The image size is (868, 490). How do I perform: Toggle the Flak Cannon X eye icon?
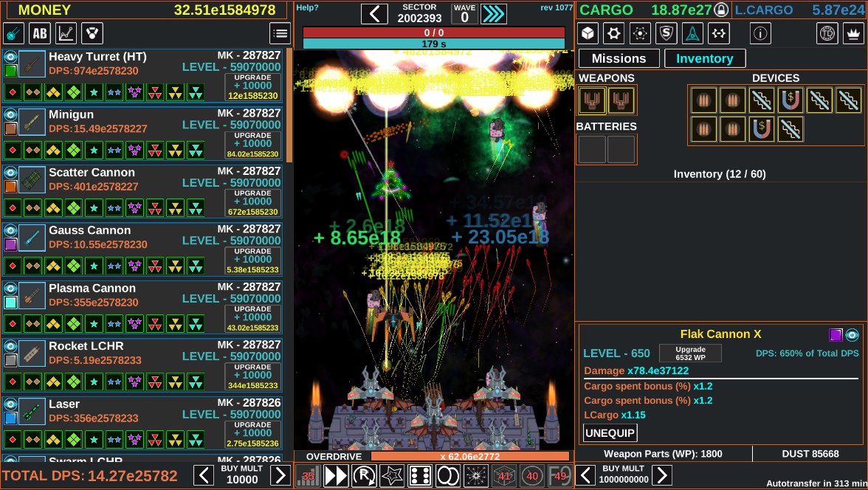click(852, 334)
